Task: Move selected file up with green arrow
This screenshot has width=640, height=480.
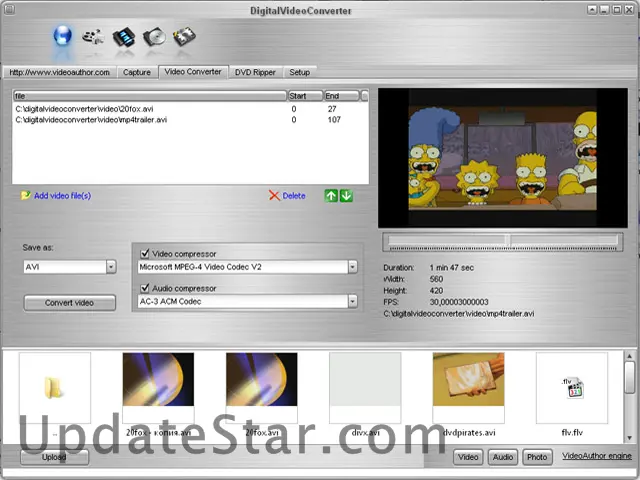Action: [x=331, y=196]
